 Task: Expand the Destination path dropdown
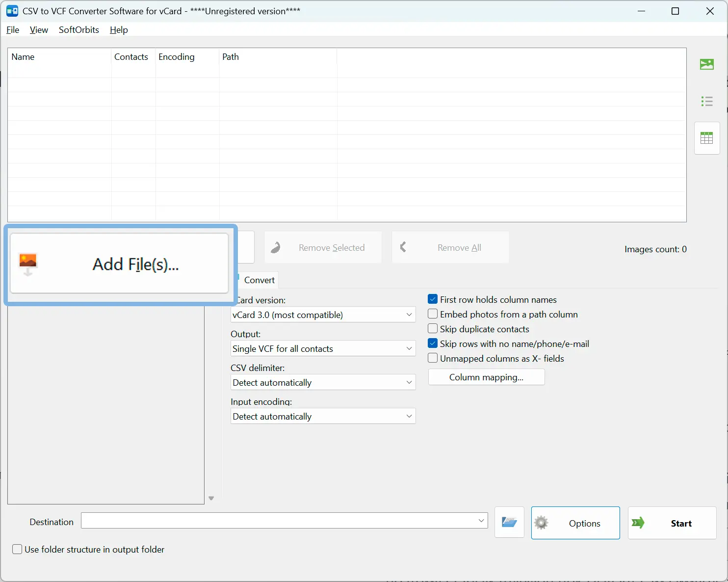click(x=481, y=521)
